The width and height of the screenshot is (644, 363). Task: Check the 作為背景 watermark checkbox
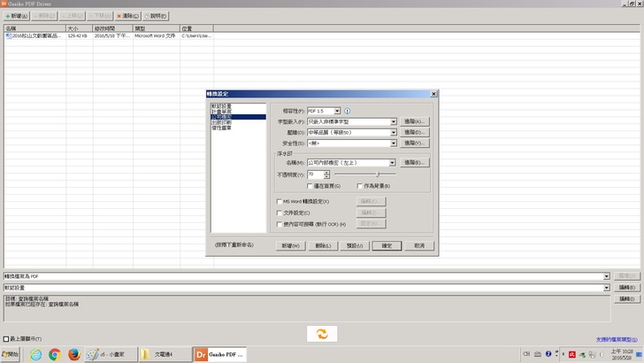click(360, 186)
